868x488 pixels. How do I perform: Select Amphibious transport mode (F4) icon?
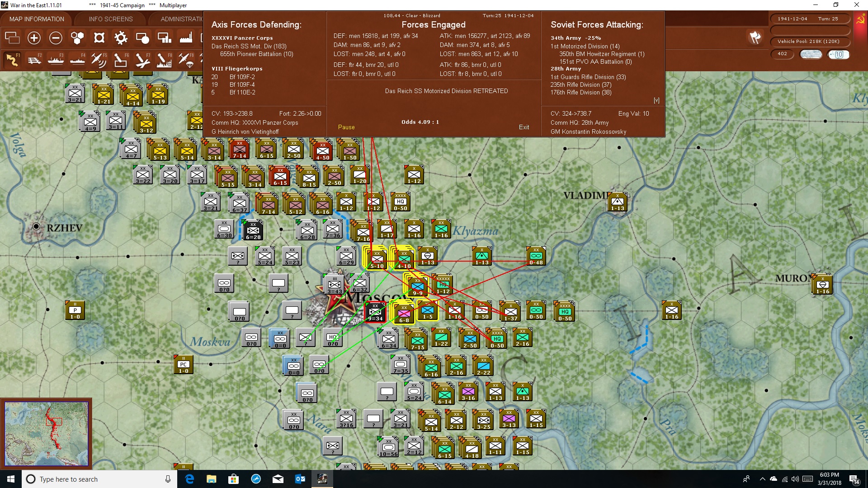[77, 60]
